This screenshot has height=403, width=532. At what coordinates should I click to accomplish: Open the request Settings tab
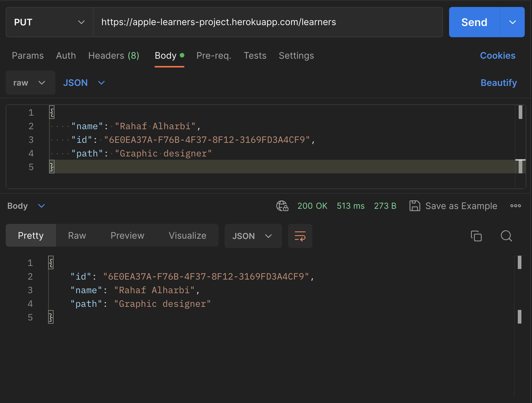click(x=296, y=56)
